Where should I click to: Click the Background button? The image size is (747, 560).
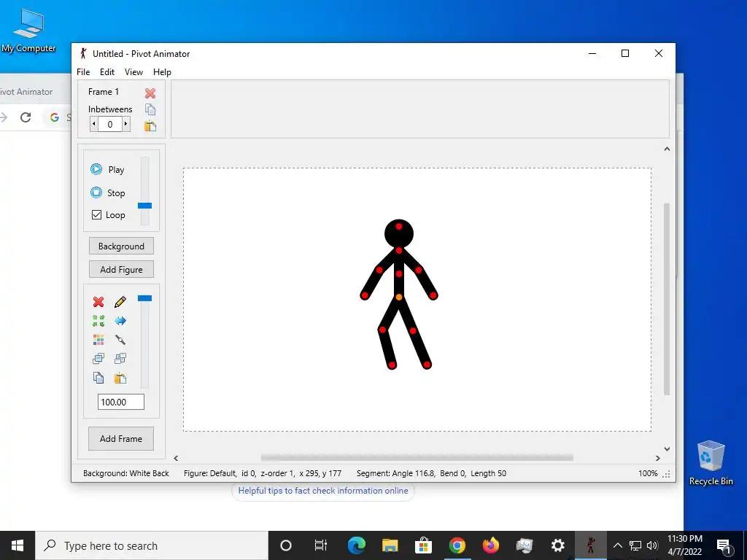coord(121,246)
